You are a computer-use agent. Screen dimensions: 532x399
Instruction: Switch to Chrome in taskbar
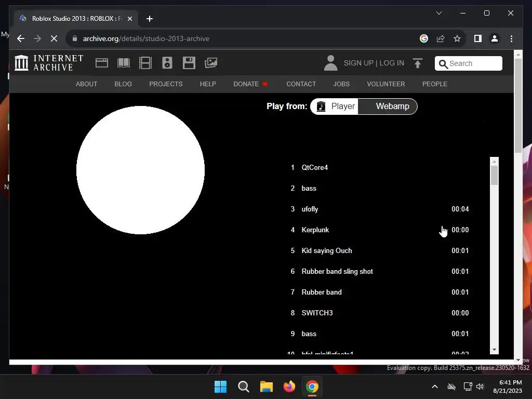pyautogui.click(x=312, y=387)
